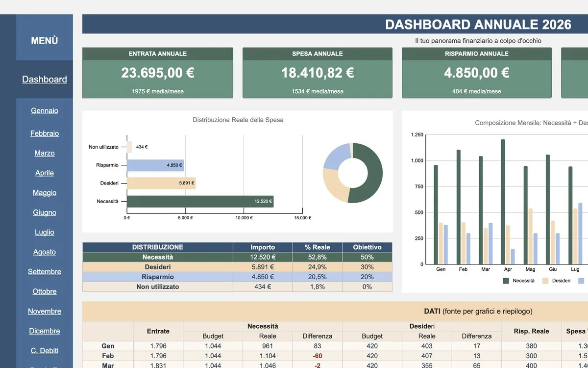Select the -60 Differenza cell
Screen dimensions: 588x368
318,356
